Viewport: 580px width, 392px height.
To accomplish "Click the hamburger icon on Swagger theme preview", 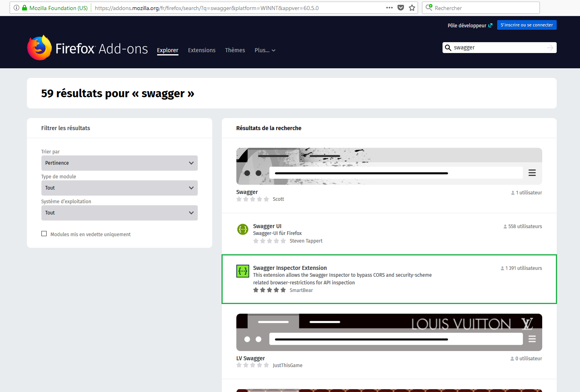I will (532, 173).
